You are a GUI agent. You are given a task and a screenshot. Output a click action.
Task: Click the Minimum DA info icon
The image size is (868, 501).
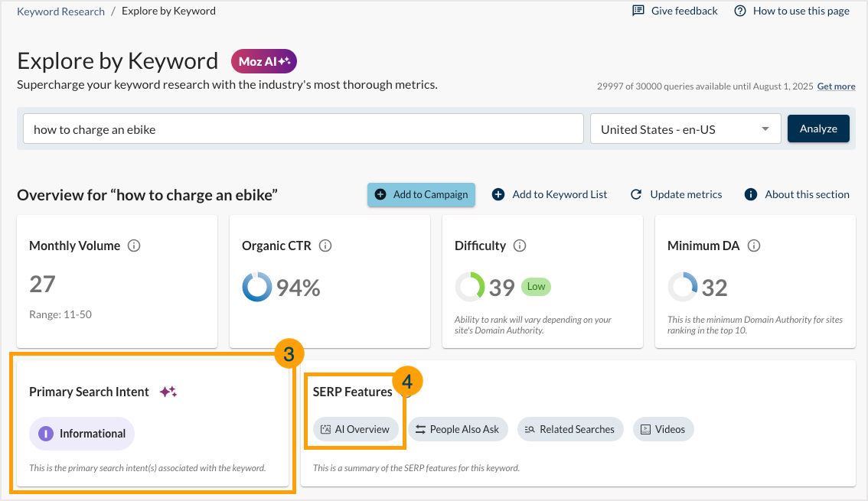click(754, 246)
